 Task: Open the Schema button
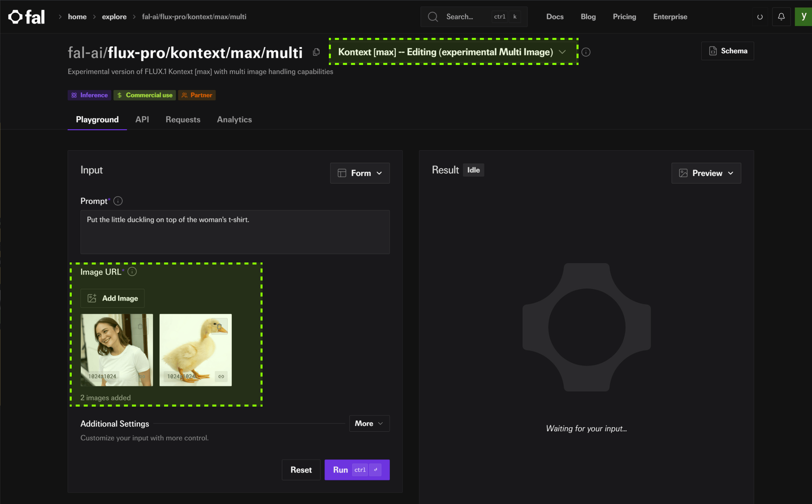(x=727, y=51)
